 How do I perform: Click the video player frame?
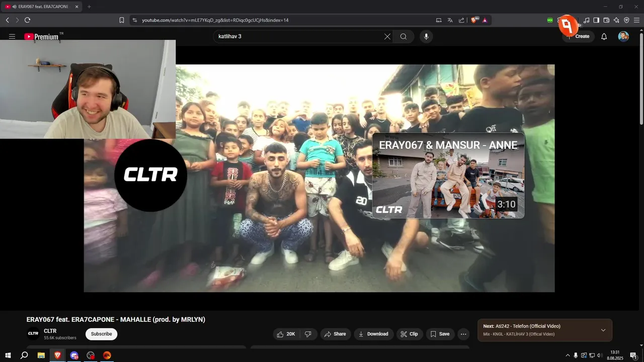[319, 178]
